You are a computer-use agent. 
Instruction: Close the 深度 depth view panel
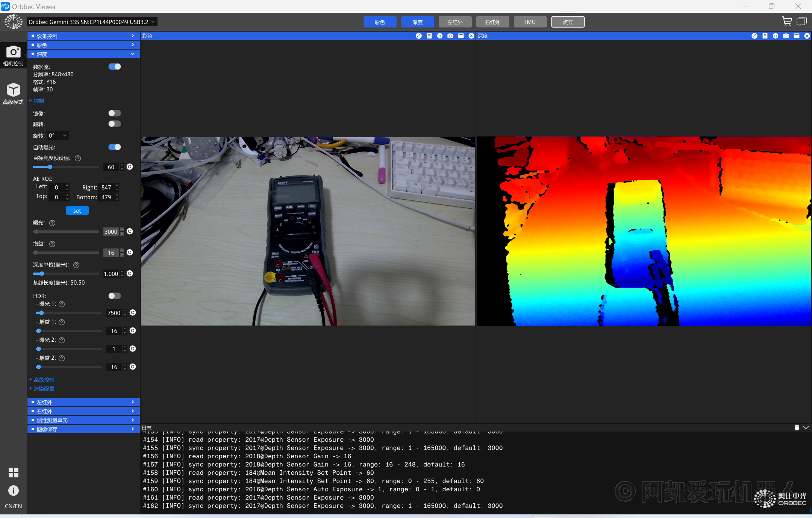click(807, 36)
